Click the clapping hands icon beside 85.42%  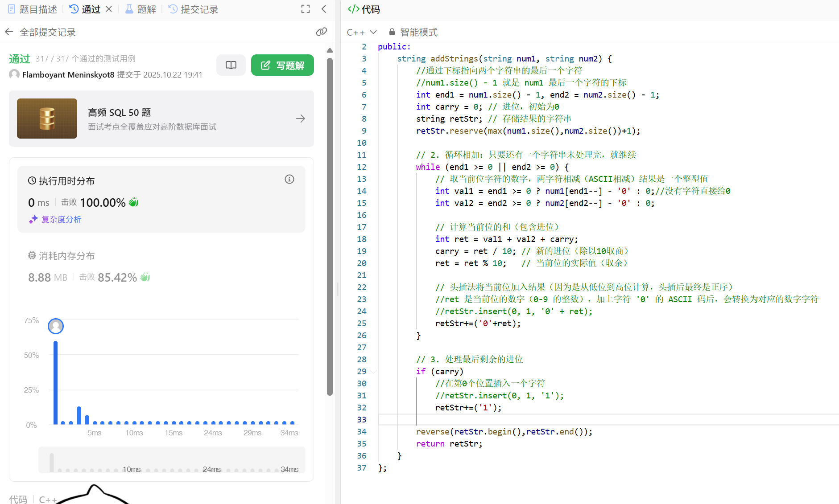[x=145, y=277]
